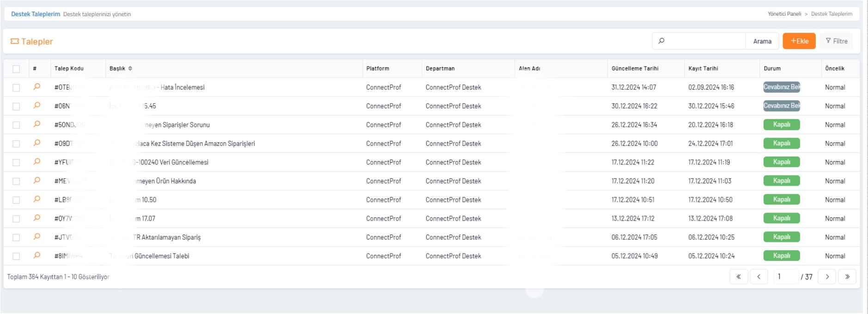Go to previous page arrow
The height and width of the screenshot is (314, 868).
pyautogui.click(x=759, y=277)
